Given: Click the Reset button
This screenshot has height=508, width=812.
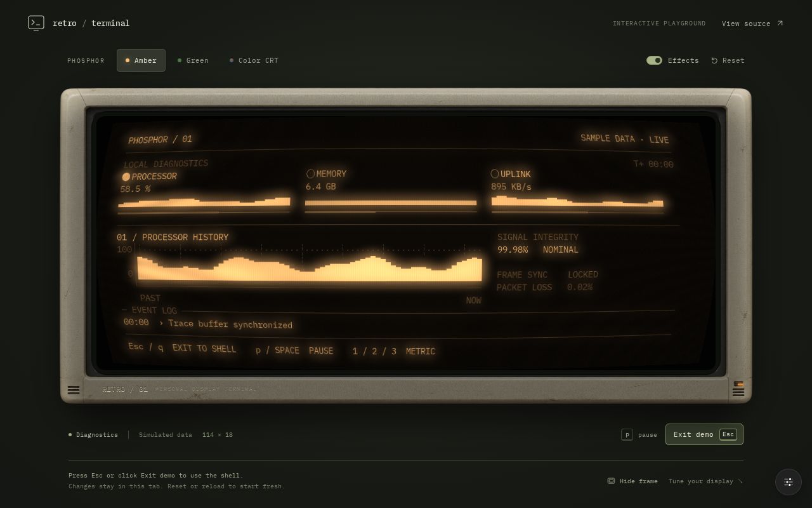Looking at the screenshot, I should tap(728, 60).
